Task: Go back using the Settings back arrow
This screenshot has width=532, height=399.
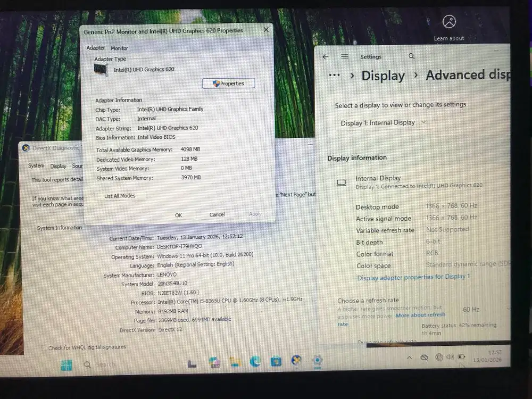Action: point(326,56)
